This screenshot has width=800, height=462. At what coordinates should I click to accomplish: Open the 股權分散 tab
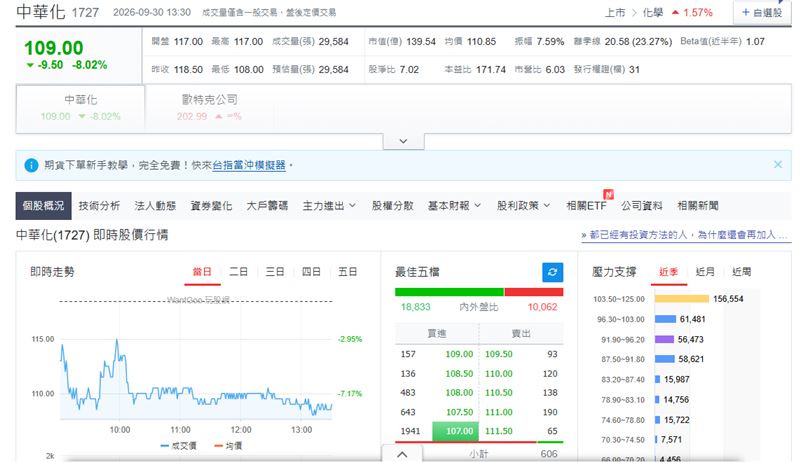point(392,206)
